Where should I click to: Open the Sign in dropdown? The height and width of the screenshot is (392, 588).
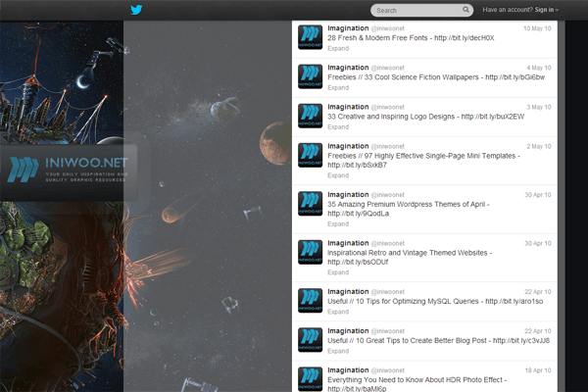point(547,10)
